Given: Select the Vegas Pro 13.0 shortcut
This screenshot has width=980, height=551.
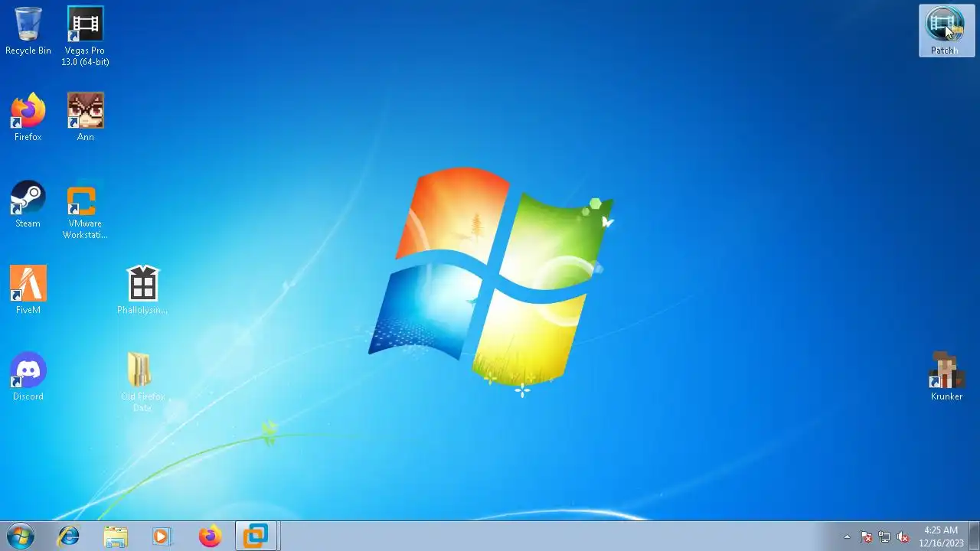Looking at the screenshot, I should coord(85,37).
